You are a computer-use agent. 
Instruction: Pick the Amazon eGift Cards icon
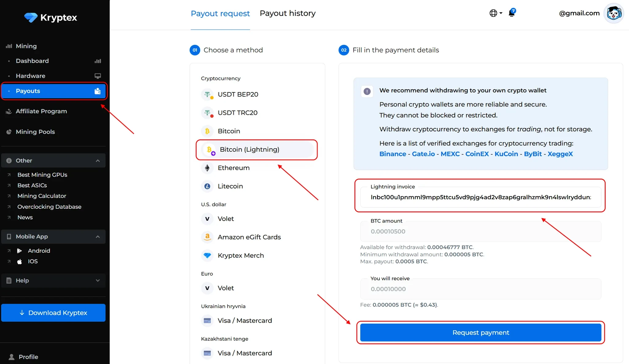[x=207, y=237]
